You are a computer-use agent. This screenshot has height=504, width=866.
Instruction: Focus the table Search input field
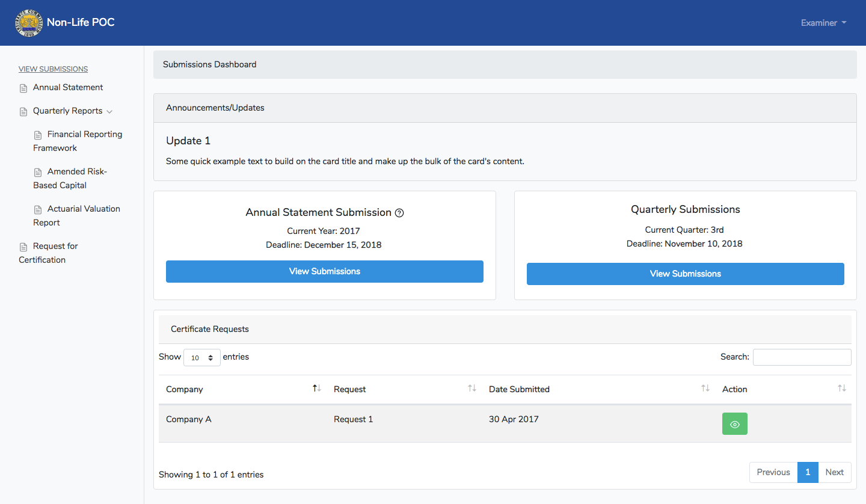(802, 357)
